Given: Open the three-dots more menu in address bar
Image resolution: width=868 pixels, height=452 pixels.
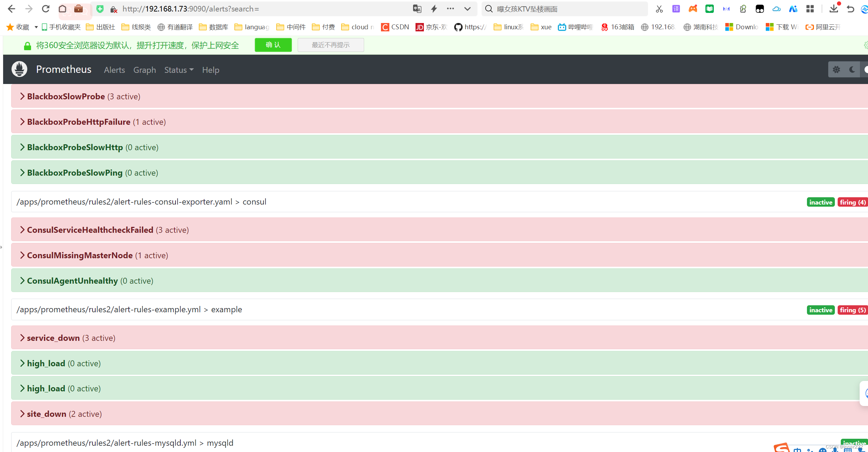Looking at the screenshot, I should coord(450,9).
